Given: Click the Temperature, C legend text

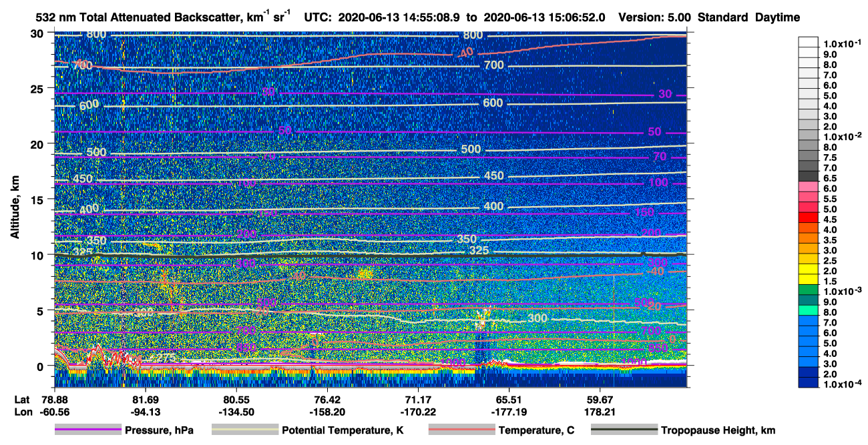Looking at the screenshot, I should click(x=536, y=430).
